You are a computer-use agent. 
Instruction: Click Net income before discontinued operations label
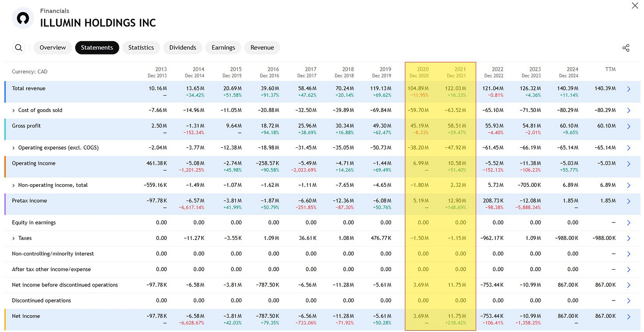[x=65, y=285]
